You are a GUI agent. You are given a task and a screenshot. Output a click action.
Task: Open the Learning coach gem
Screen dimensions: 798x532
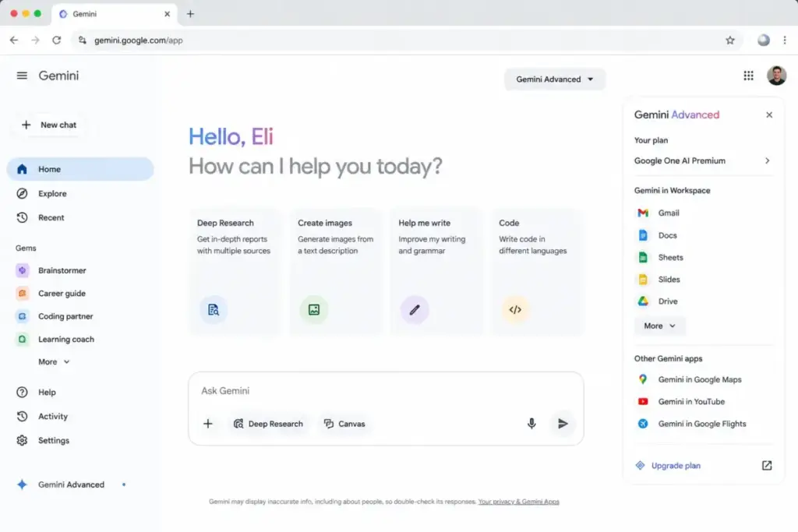pos(55,340)
